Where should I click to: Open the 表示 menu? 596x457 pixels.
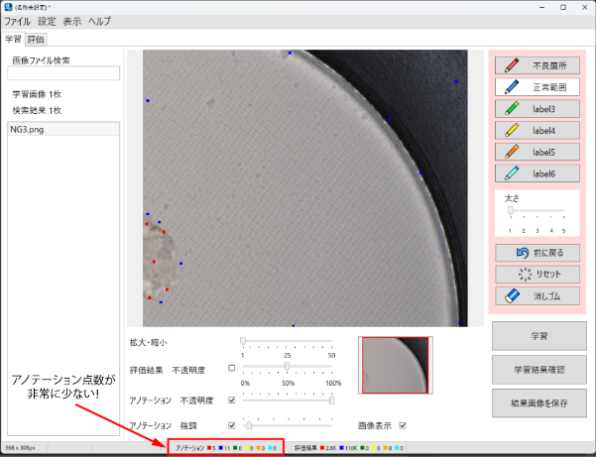(x=72, y=21)
